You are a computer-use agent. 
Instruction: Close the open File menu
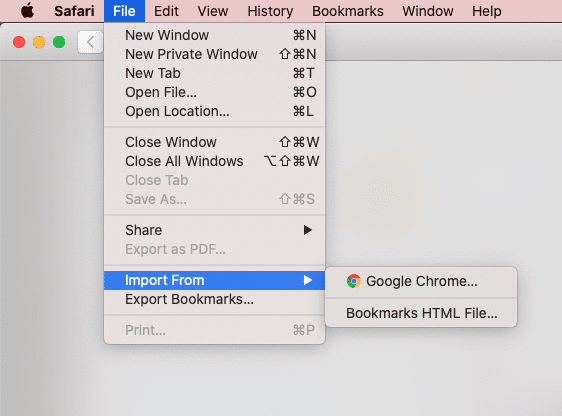coord(124,11)
